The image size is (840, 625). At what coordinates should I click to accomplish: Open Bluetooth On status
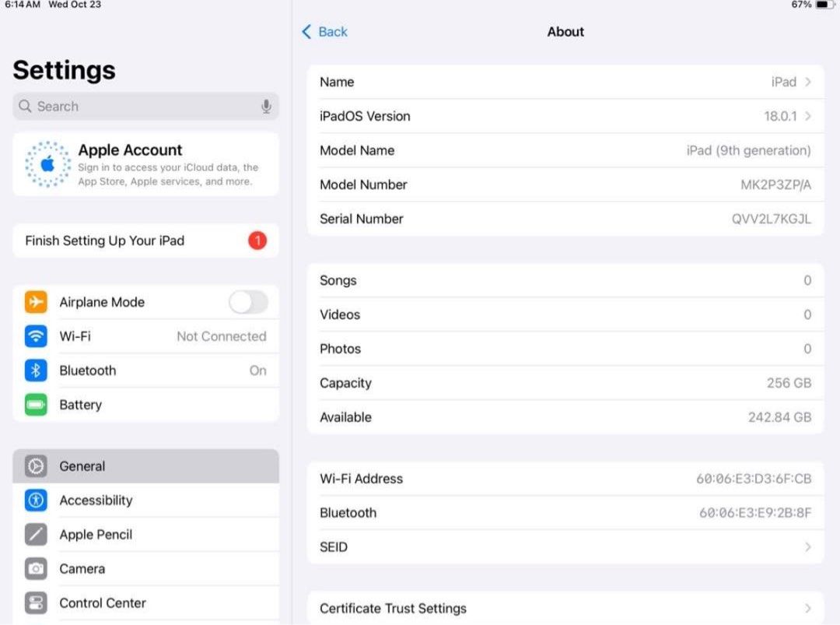click(257, 370)
